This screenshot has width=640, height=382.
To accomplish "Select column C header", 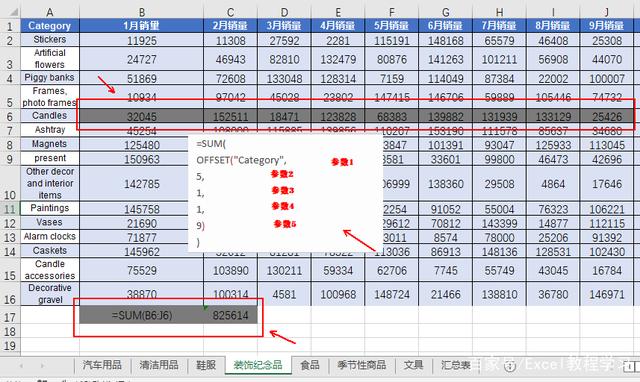I will pyautogui.click(x=231, y=12).
